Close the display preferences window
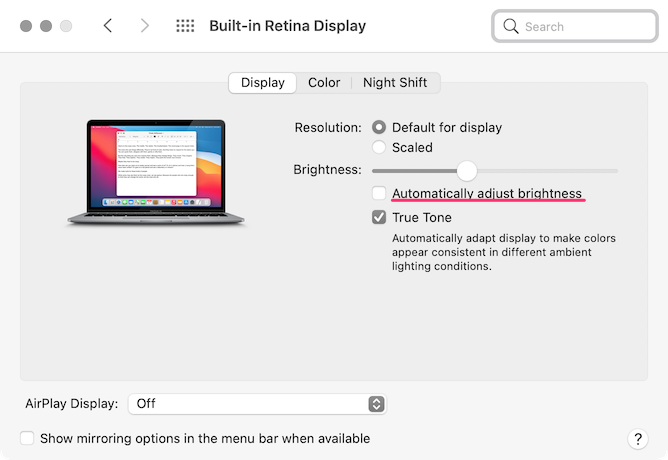This screenshot has height=460, width=668. coord(26,26)
